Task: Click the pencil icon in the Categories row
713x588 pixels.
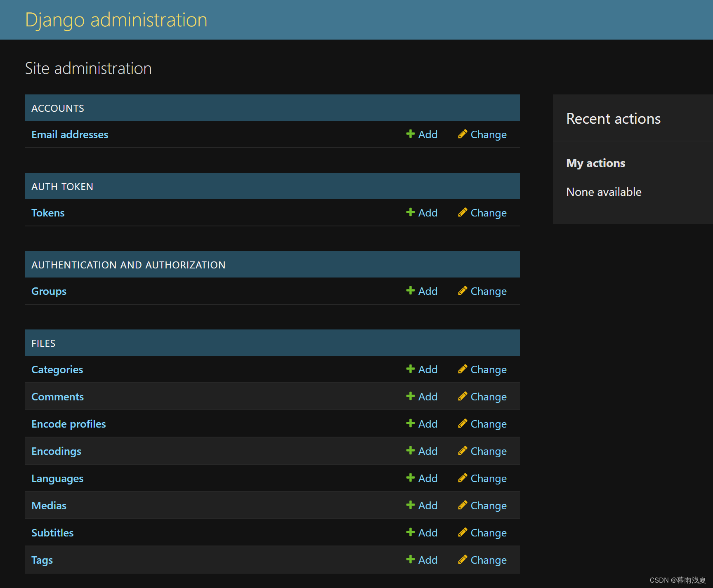Action: (463, 369)
